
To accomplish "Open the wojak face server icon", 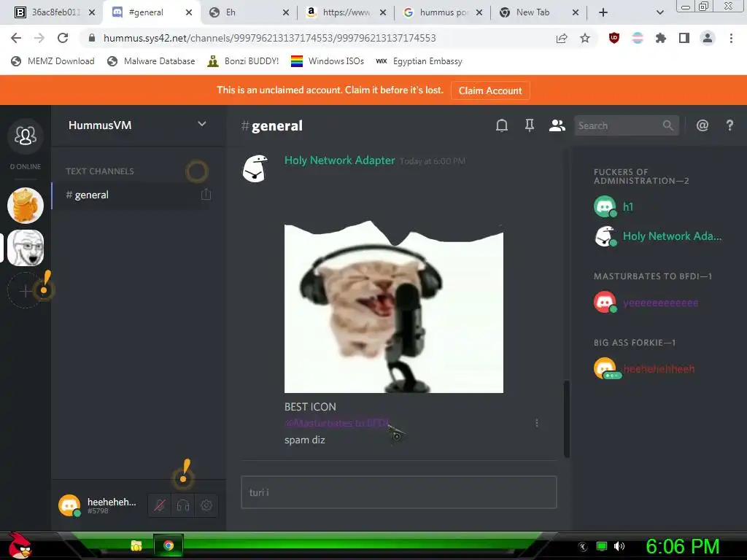I will tap(26, 248).
